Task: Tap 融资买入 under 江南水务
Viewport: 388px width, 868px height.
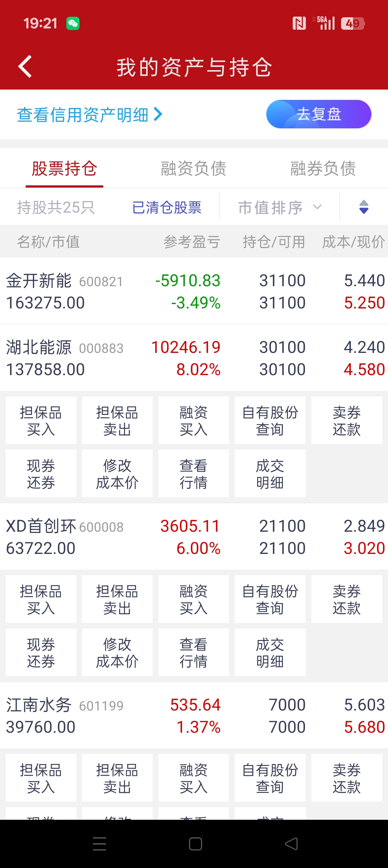Action: pos(194,778)
